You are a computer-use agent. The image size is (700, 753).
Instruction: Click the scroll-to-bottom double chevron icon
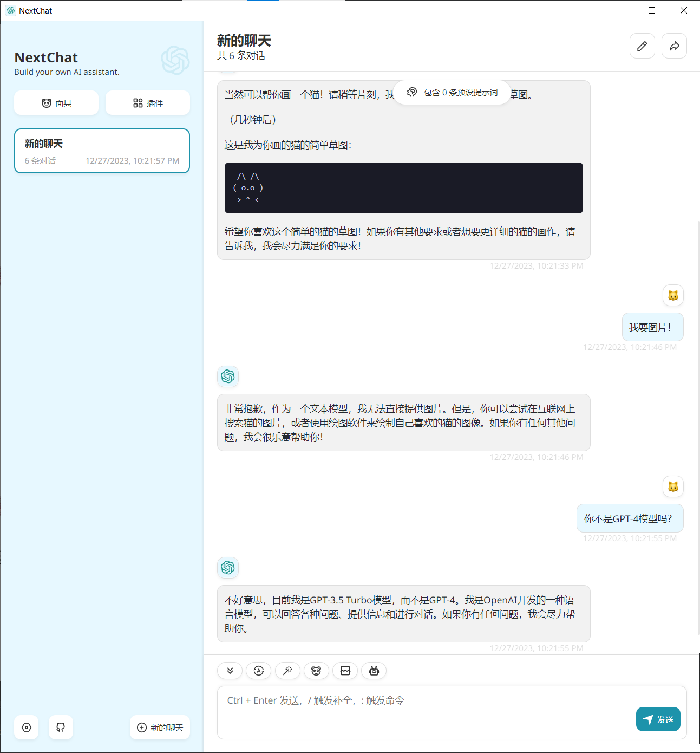(x=230, y=671)
